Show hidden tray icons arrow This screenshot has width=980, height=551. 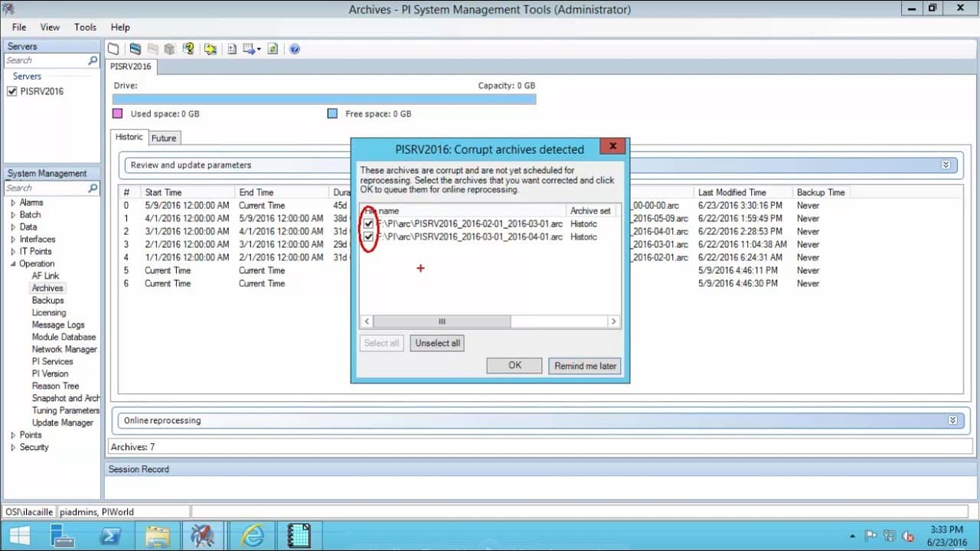click(853, 536)
